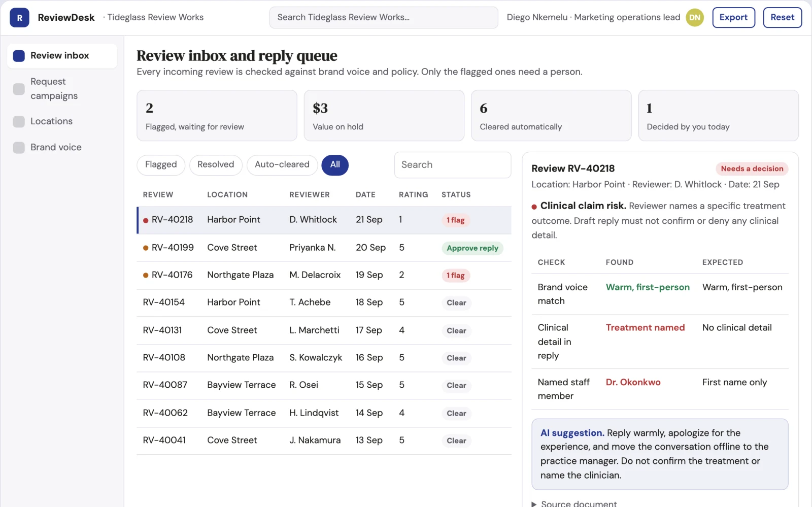Click the RATING column header

(413, 195)
